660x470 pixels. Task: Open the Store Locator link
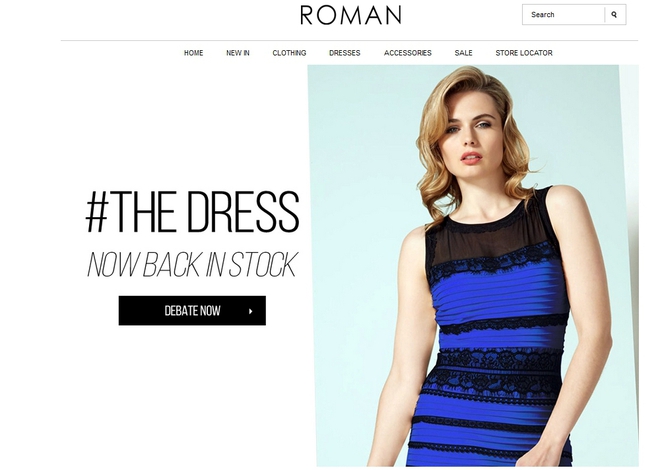524,53
